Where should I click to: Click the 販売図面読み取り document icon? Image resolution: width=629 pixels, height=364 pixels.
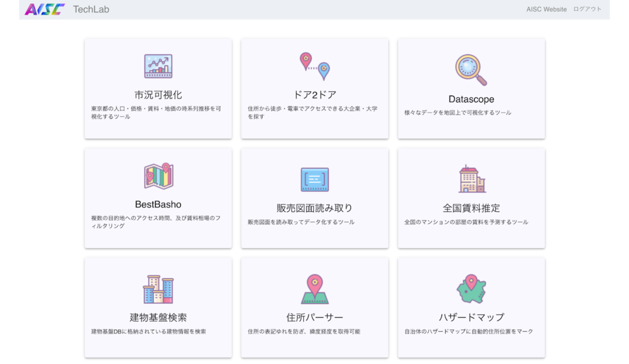coord(314,179)
